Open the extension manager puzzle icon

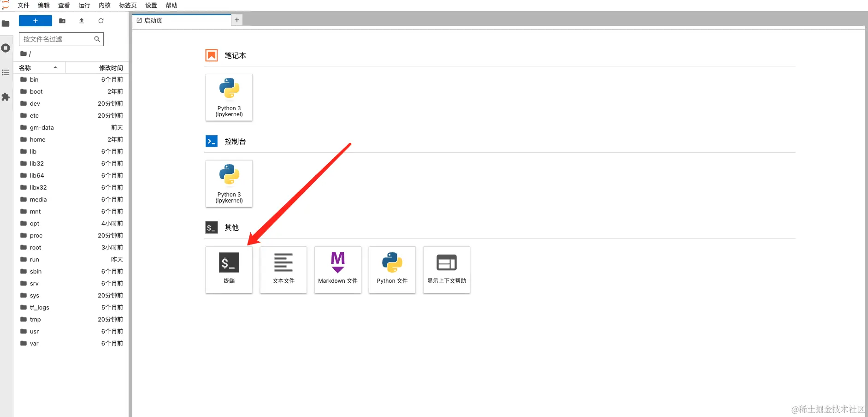pyautogui.click(x=6, y=97)
